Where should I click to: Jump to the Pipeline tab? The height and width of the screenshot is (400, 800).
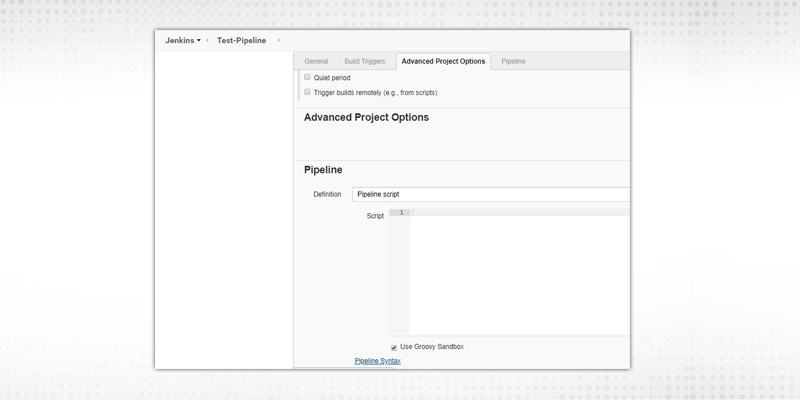coord(513,61)
